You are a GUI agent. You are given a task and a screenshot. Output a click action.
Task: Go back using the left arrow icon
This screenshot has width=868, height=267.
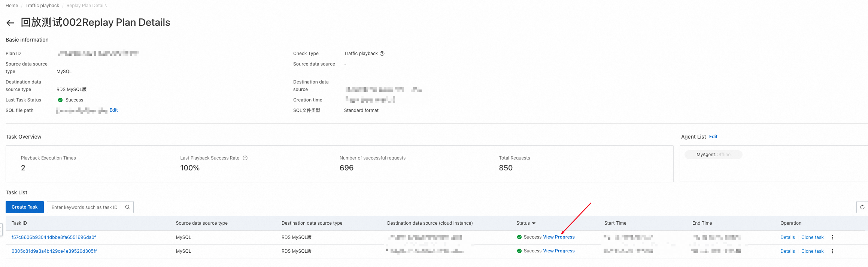point(10,23)
